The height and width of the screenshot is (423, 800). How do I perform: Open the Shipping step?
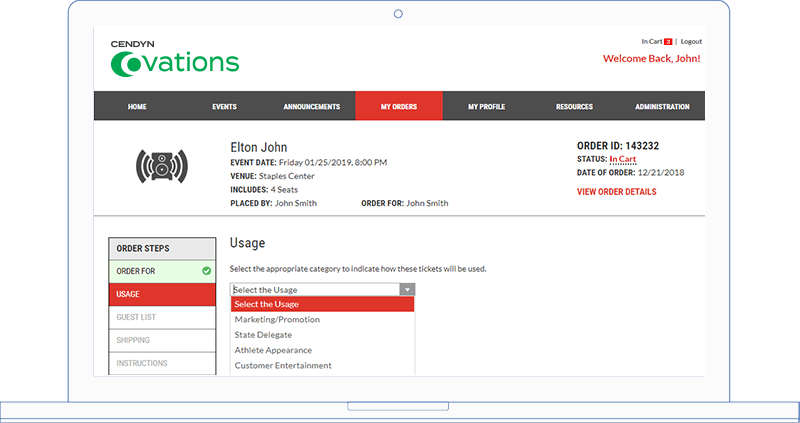tap(162, 340)
